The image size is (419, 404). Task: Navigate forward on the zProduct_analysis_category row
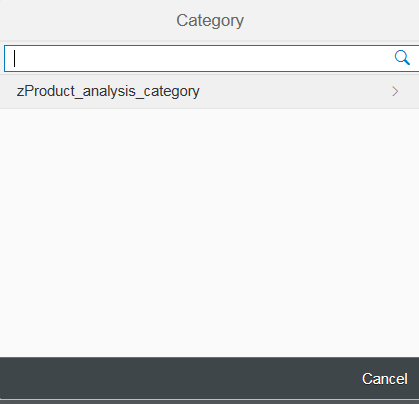click(x=395, y=91)
